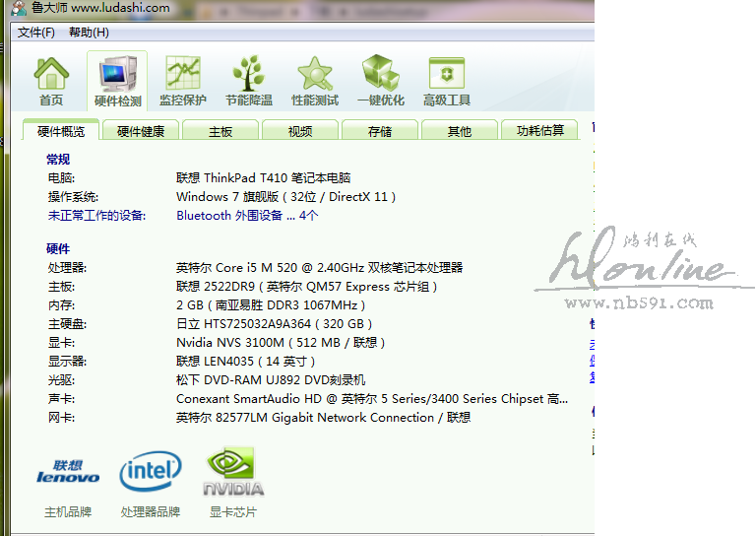Switch to the 存储 tab
The height and width of the screenshot is (536, 756).
pyautogui.click(x=380, y=131)
